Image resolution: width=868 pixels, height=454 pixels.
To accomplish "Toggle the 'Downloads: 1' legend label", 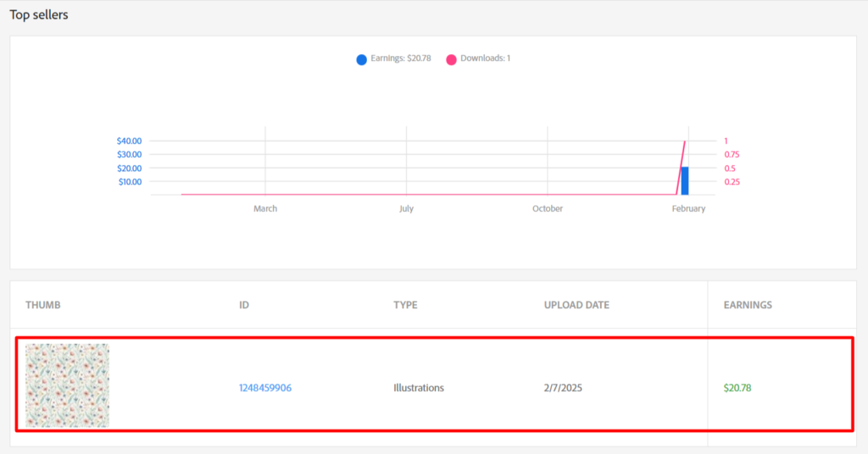I will 485,58.
